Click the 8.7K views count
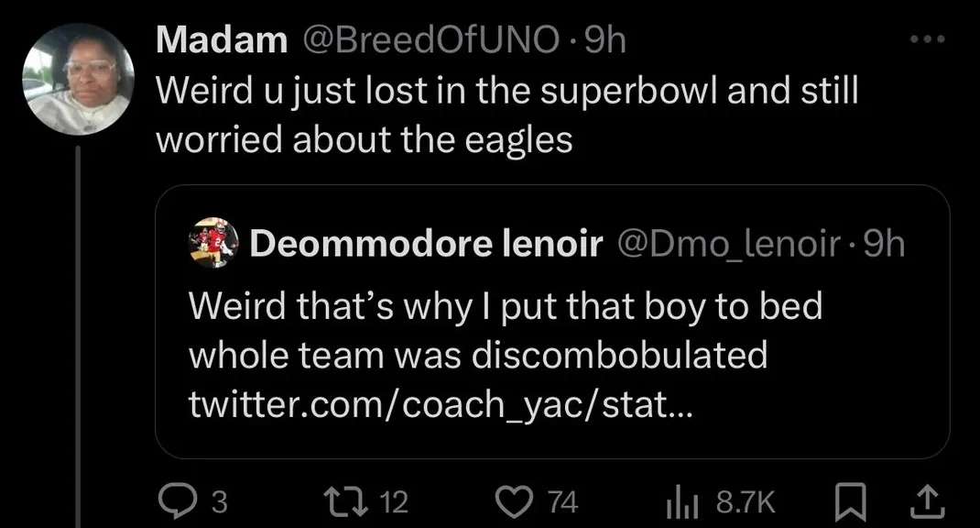 (x=746, y=501)
